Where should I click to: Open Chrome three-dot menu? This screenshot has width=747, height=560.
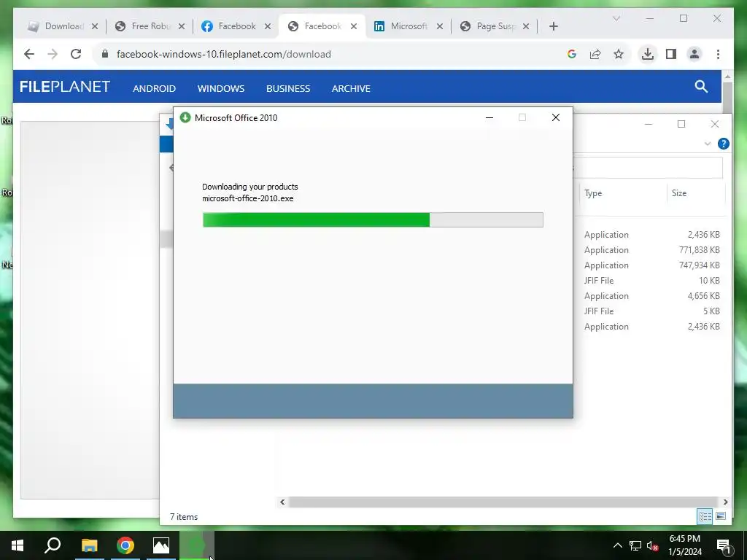[x=718, y=54]
